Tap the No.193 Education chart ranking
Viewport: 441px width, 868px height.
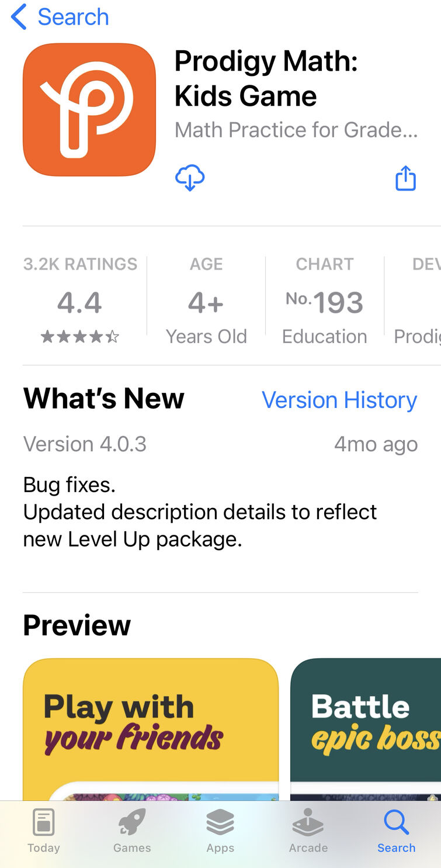click(325, 300)
